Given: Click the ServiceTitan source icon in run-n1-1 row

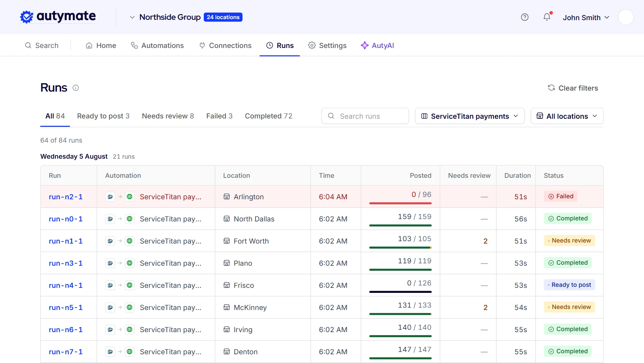Looking at the screenshot, I should click(x=110, y=241).
